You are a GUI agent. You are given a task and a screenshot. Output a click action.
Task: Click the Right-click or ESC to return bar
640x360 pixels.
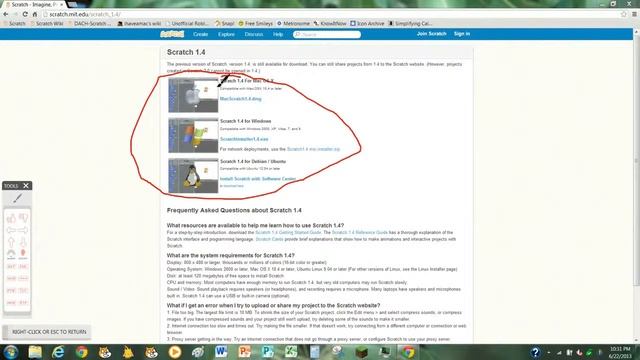click(47, 332)
